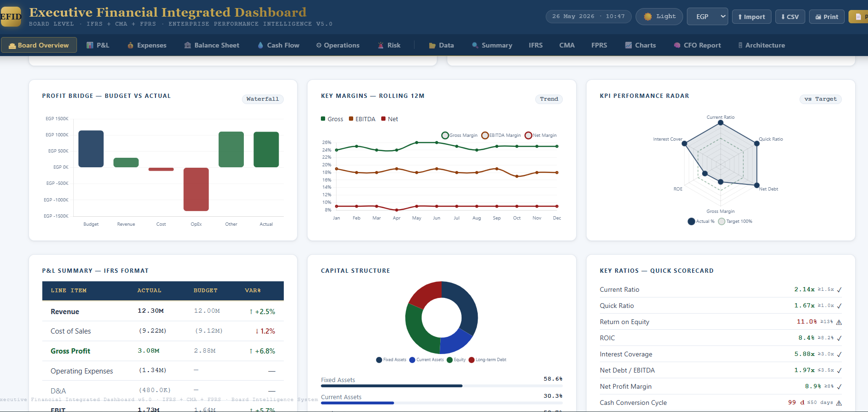The height and width of the screenshot is (412, 868).
Task: Click the Expenses money bag icon
Action: tap(130, 45)
